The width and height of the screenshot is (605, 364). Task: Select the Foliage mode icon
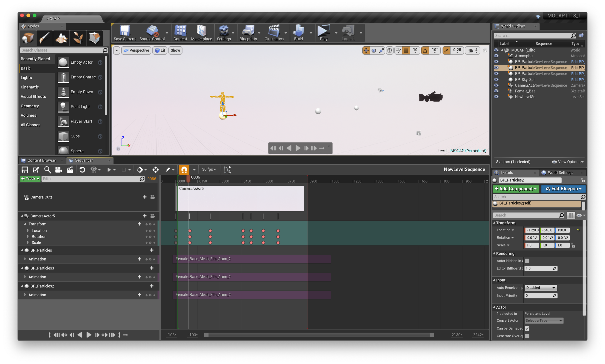pyautogui.click(x=78, y=38)
